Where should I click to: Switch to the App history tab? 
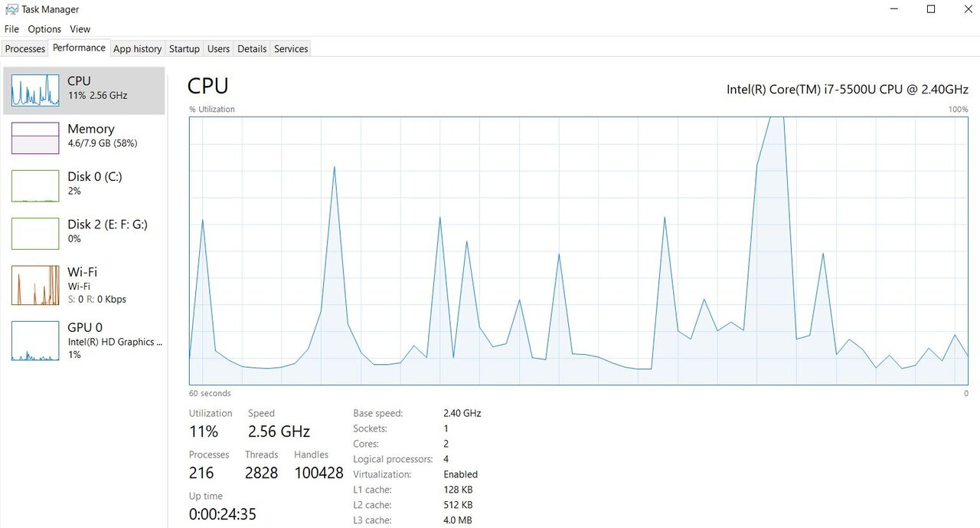point(137,49)
